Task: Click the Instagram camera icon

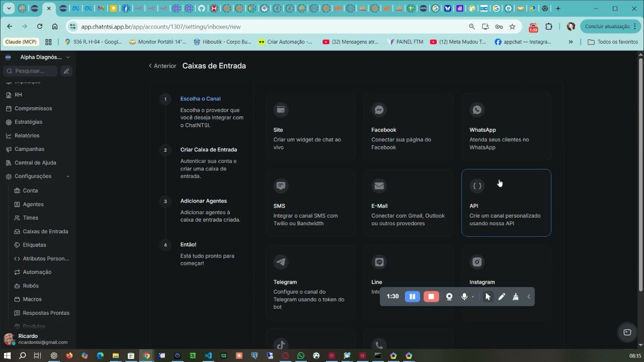Action: pyautogui.click(x=477, y=262)
